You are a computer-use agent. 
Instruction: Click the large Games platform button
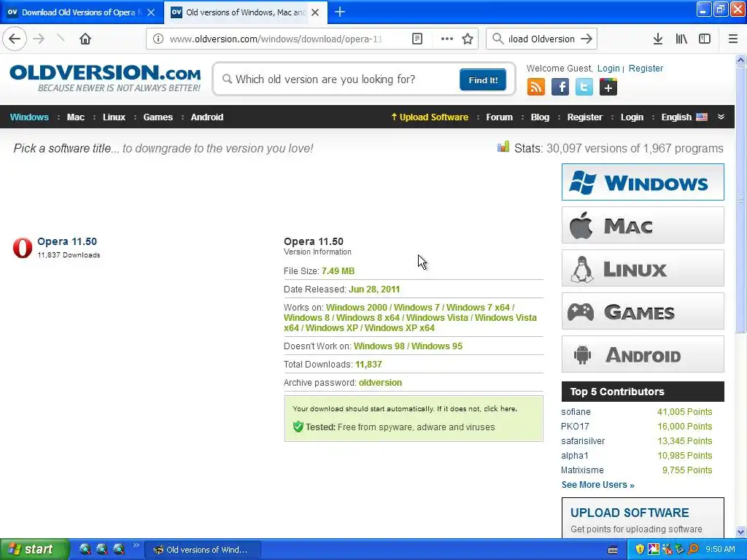(643, 311)
